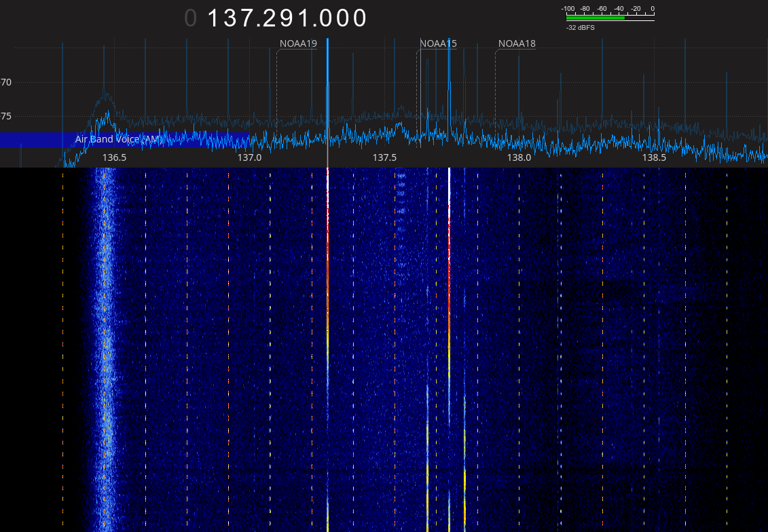Click the green signal strength meter bar
Image resolution: width=768 pixels, height=532 pixels.
click(594, 18)
